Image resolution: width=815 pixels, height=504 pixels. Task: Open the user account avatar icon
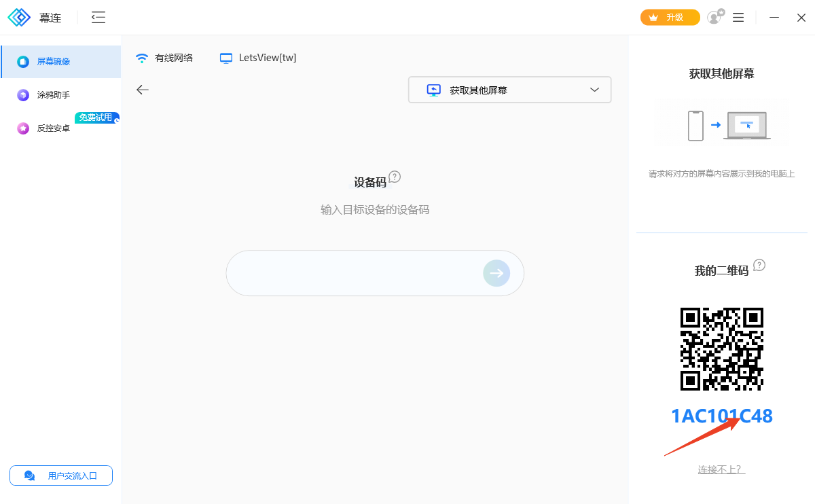pyautogui.click(x=715, y=17)
